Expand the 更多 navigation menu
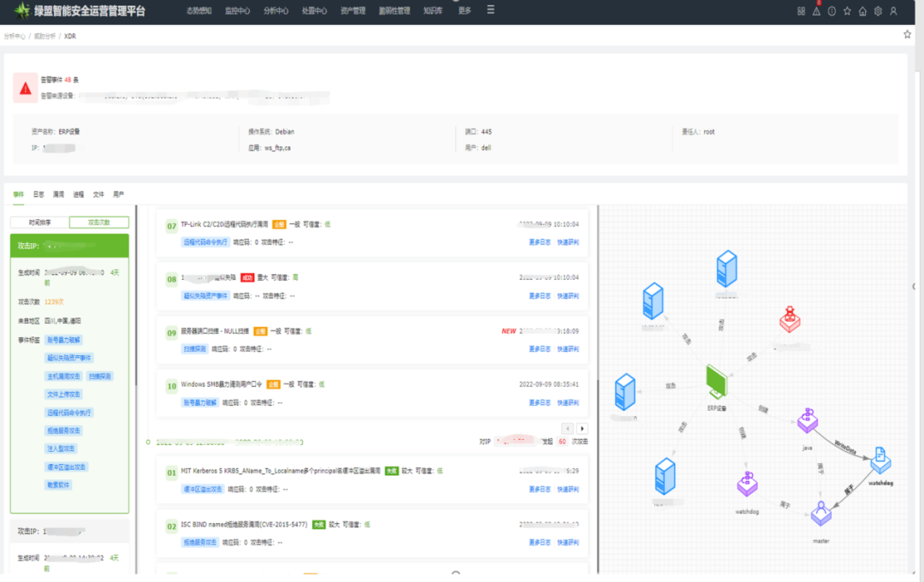Viewport: 924px width, 582px height. coord(465,11)
